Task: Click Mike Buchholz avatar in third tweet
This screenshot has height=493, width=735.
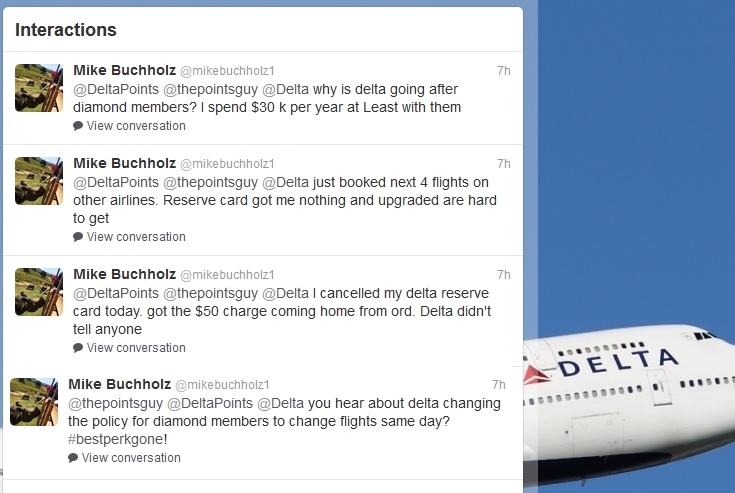Action: (39, 292)
